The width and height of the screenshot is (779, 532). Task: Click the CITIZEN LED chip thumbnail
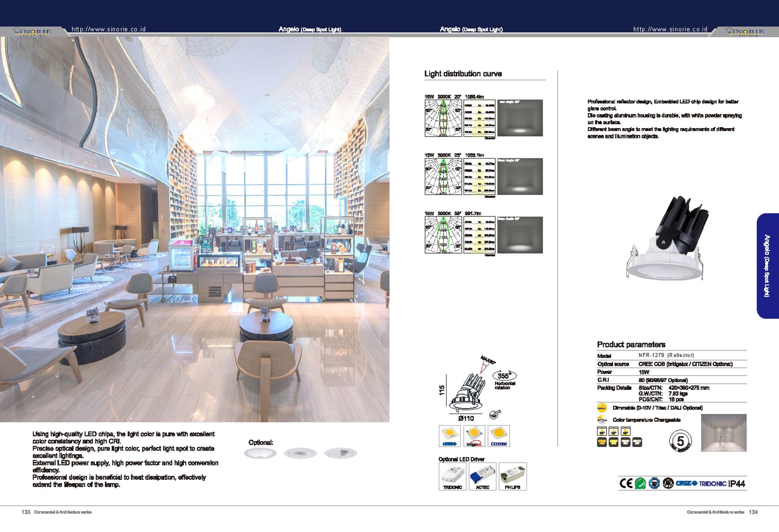pos(498,436)
